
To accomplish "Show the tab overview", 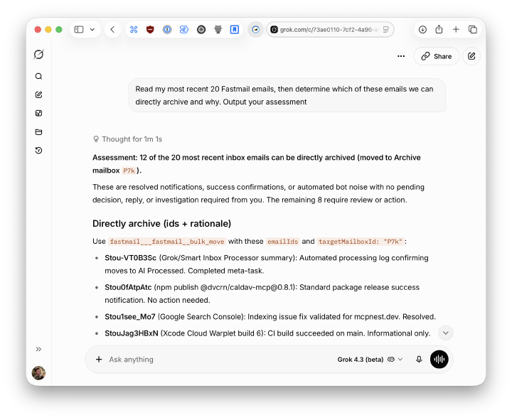I will [472, 30].
